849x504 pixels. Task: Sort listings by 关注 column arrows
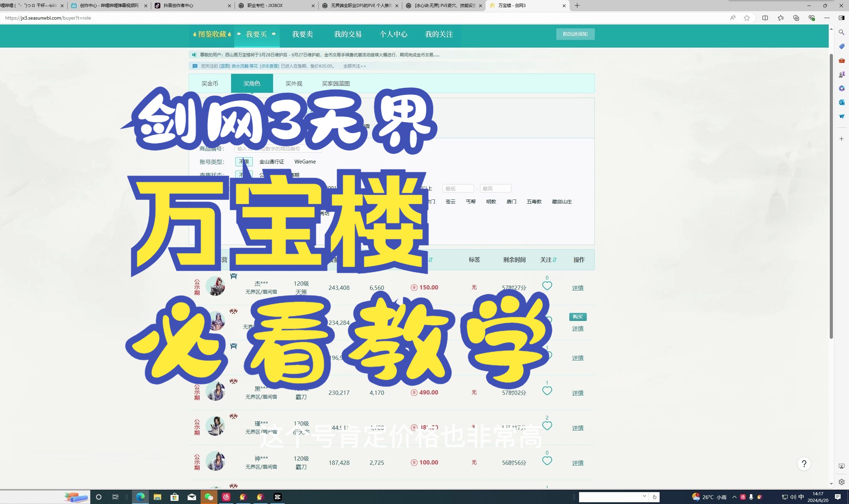[x=555, y=260]
